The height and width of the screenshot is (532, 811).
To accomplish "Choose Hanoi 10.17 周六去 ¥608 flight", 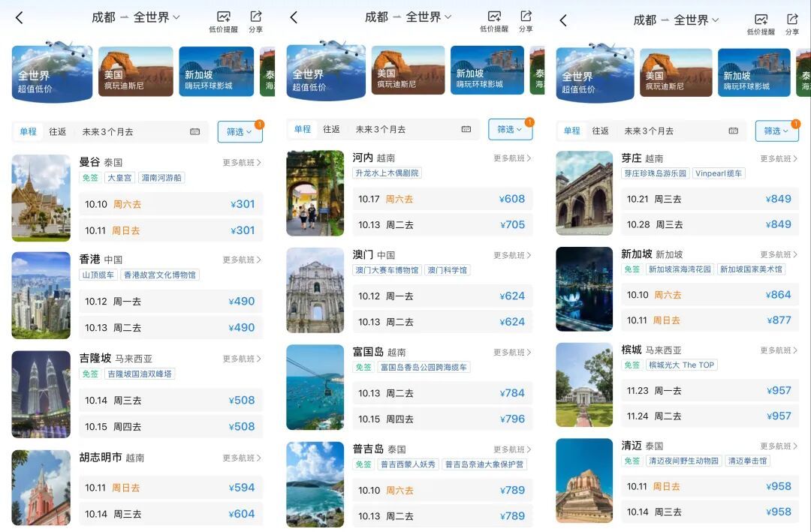I will pos(442,199).
